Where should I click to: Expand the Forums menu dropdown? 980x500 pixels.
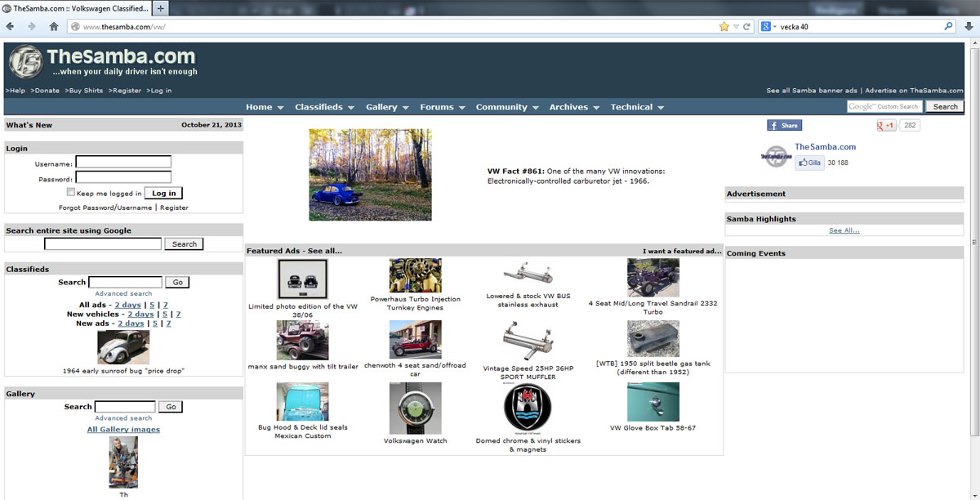tap(442, 107)
